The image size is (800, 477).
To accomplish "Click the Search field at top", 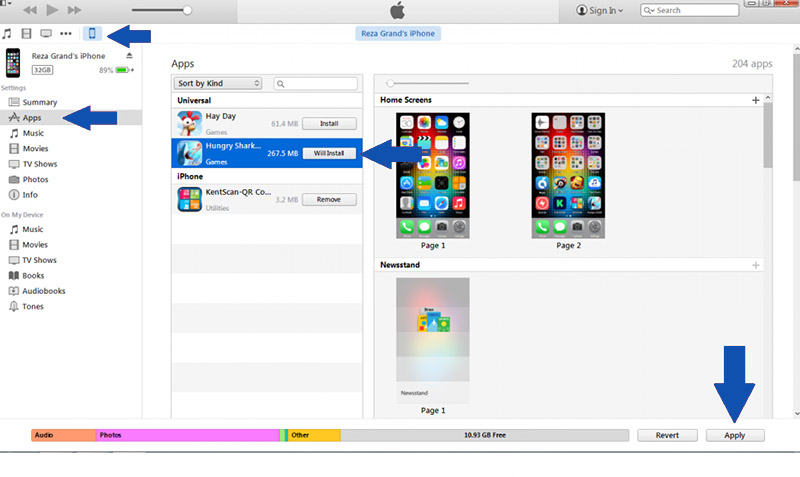I will (689, 10).
